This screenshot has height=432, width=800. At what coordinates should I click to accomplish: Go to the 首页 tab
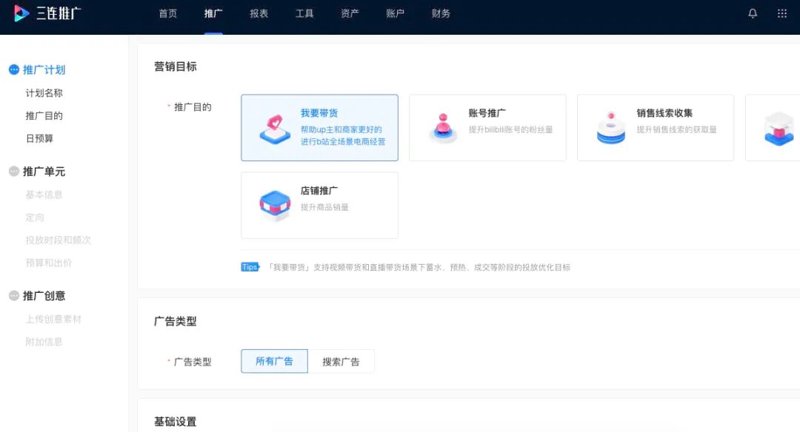(168, 14)
